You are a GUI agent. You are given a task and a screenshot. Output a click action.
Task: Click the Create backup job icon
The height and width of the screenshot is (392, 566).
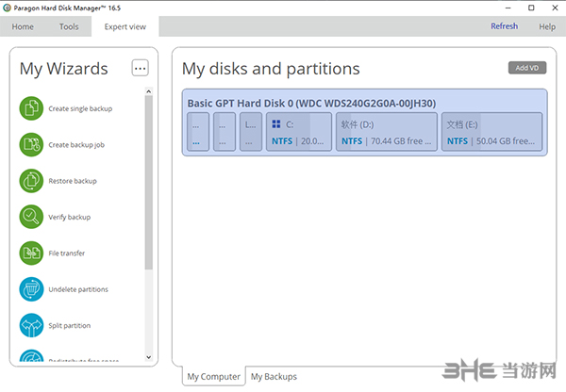(31, 144)
